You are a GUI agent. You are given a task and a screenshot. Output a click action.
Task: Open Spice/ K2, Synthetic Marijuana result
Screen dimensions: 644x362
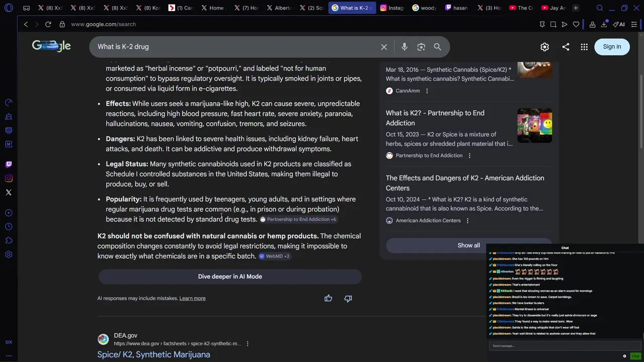tap(153, 354)
